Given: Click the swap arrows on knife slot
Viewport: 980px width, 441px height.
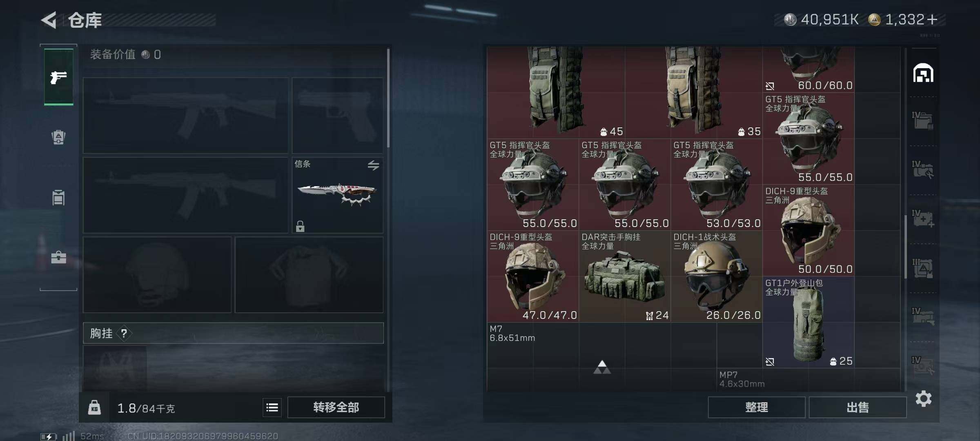Looking at the screenshot, I should click(373, 165).
